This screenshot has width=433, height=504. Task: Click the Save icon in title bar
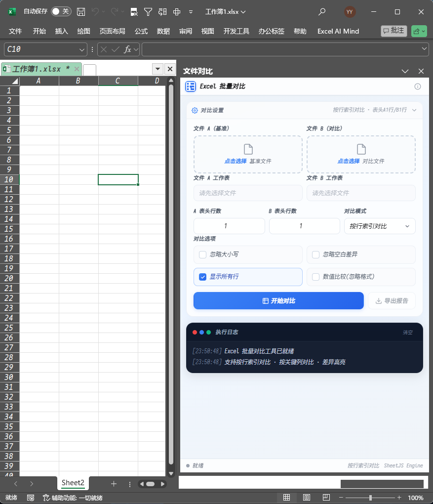pos(81,12)
